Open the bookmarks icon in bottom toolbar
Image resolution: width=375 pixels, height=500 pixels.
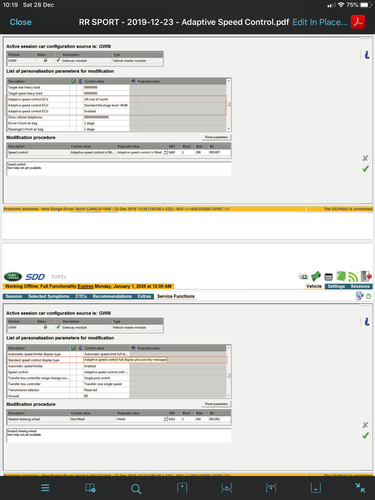coord(90,488)
